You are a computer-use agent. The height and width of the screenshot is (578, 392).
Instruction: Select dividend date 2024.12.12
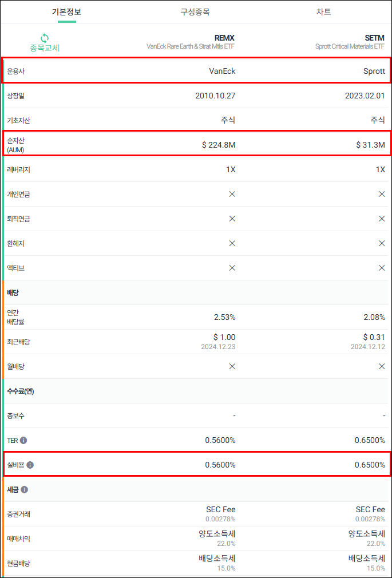pos(367,346)
